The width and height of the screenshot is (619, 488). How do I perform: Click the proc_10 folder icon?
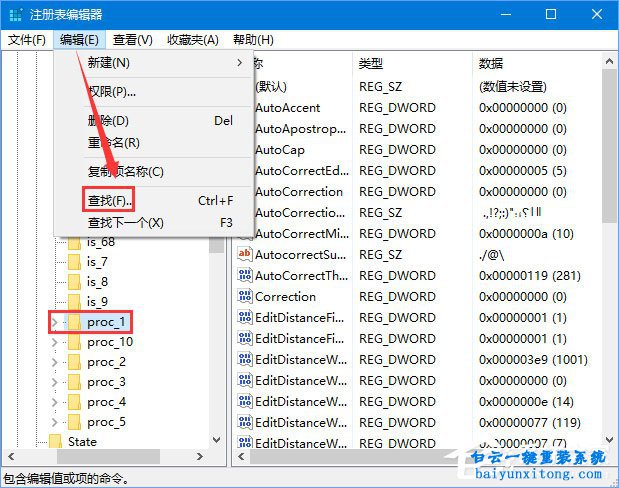pyautogui.click(x=75, y=342)
